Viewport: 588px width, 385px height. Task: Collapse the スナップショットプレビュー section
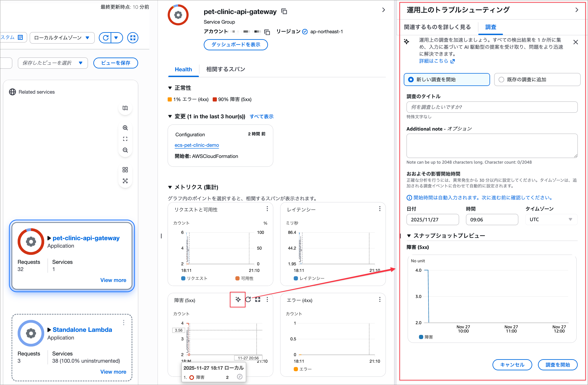[x=409, y=236]
